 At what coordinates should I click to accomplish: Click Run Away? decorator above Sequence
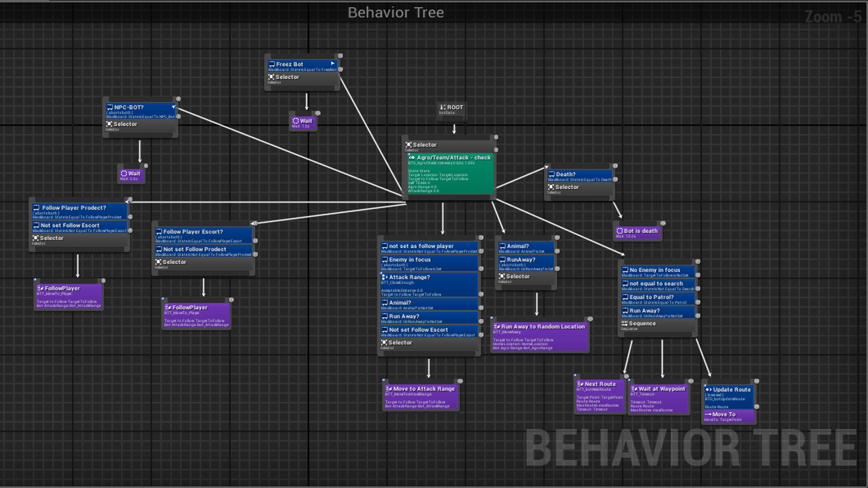(x=658, y=313)
